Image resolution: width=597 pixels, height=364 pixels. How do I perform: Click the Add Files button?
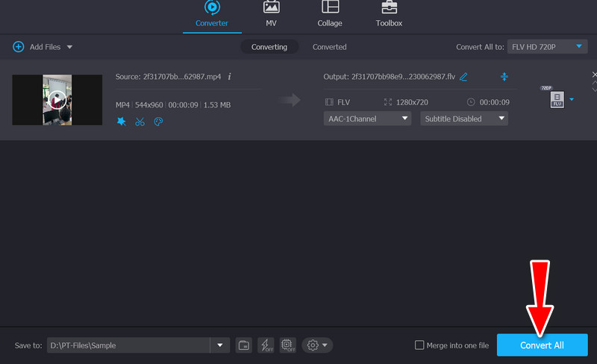click(43, 47)
